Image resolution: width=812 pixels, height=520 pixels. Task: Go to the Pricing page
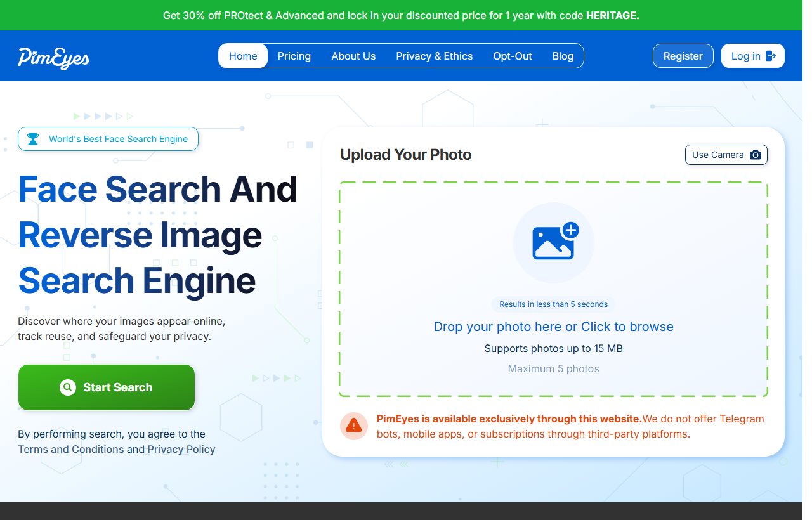click(294, 56)
